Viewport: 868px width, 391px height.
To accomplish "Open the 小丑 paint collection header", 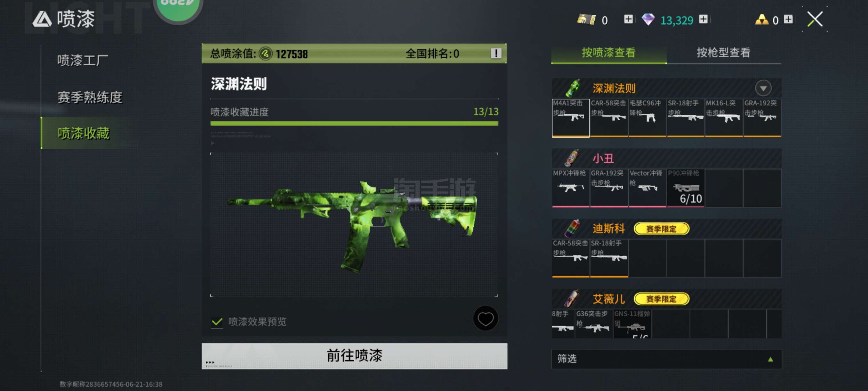I will [666, 158].
